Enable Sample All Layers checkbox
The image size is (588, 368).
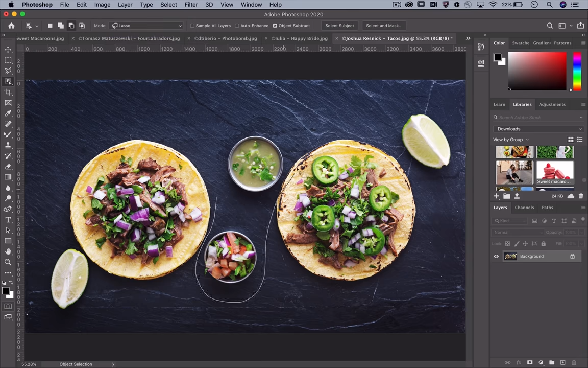click(192, 26)
